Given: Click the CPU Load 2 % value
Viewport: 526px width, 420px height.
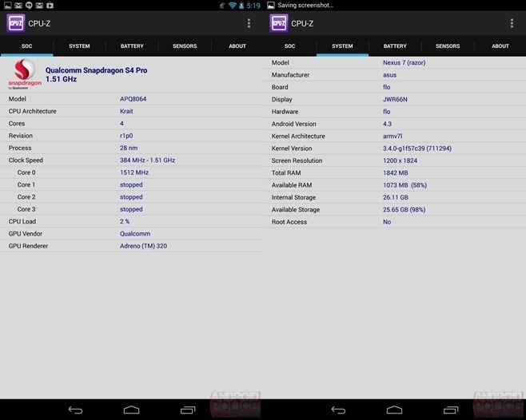Looking at the screenshot, I should [x=125, y=221].
